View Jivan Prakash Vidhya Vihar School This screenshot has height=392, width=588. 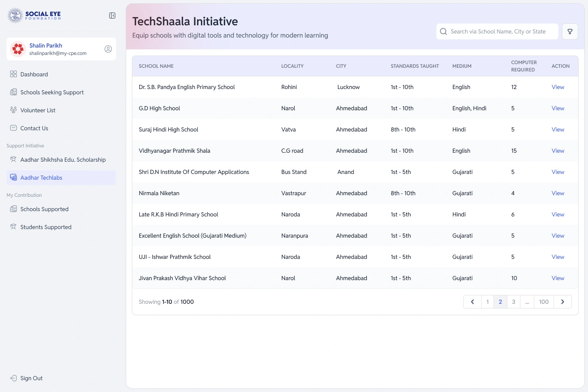[558, 278]
